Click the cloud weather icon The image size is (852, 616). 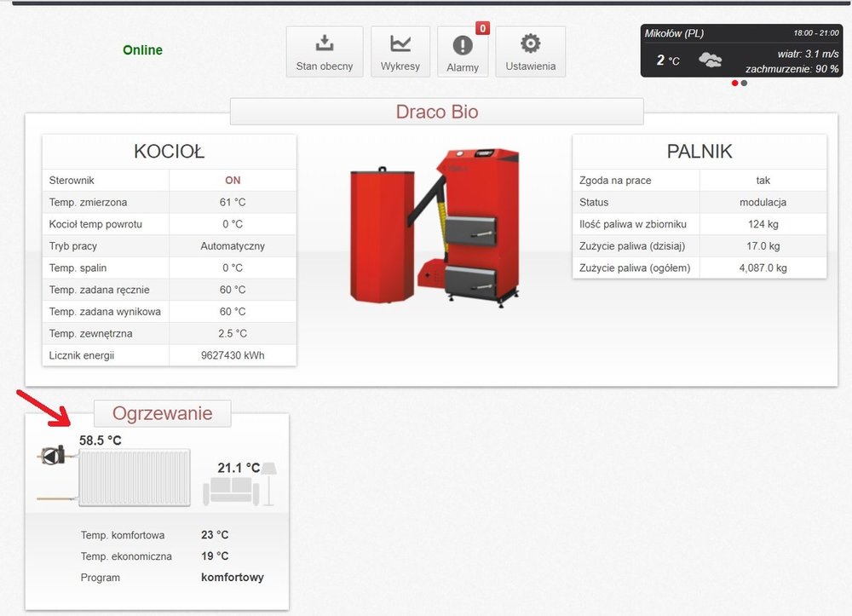click(x=710, y=60)
